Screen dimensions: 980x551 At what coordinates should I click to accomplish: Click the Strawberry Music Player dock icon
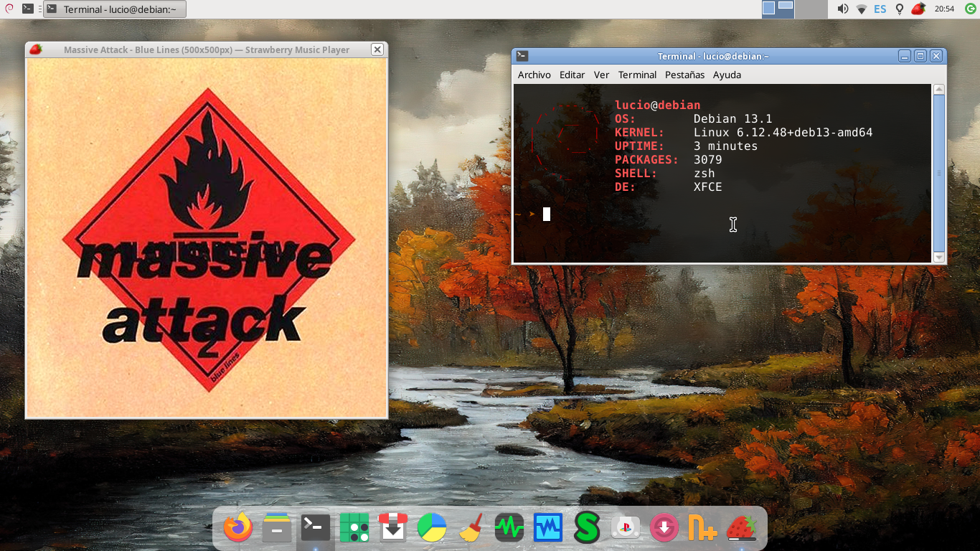pyautogui.click(x=742, y=528)
